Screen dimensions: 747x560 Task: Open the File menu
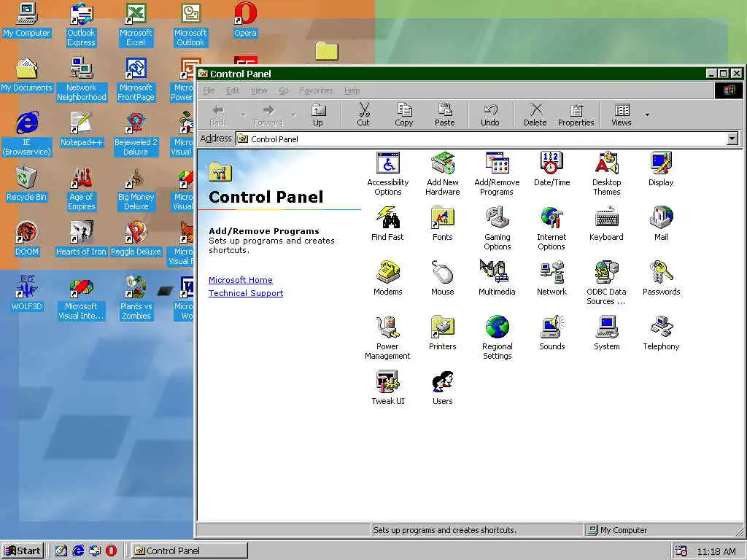(x=209, y=90)
